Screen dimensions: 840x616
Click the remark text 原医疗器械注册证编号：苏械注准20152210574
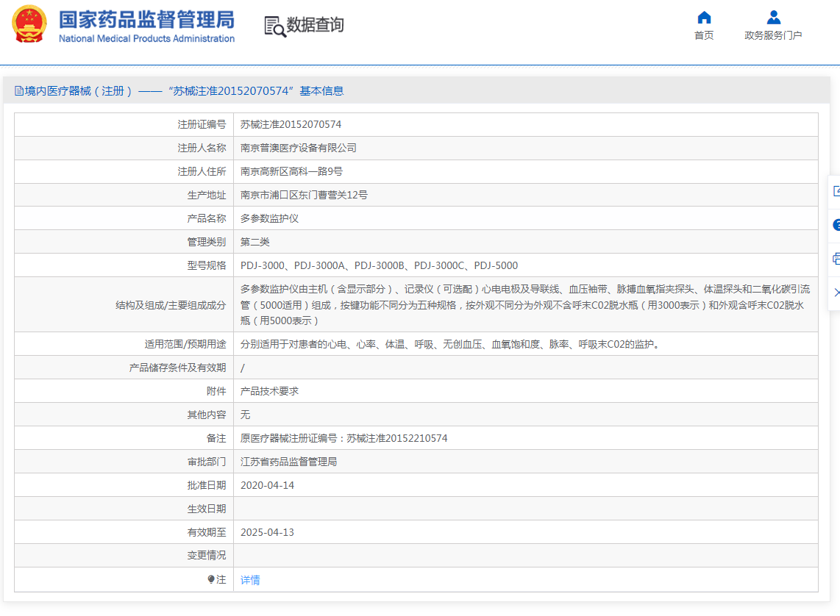pyautogui.click(x=344, y=438)
